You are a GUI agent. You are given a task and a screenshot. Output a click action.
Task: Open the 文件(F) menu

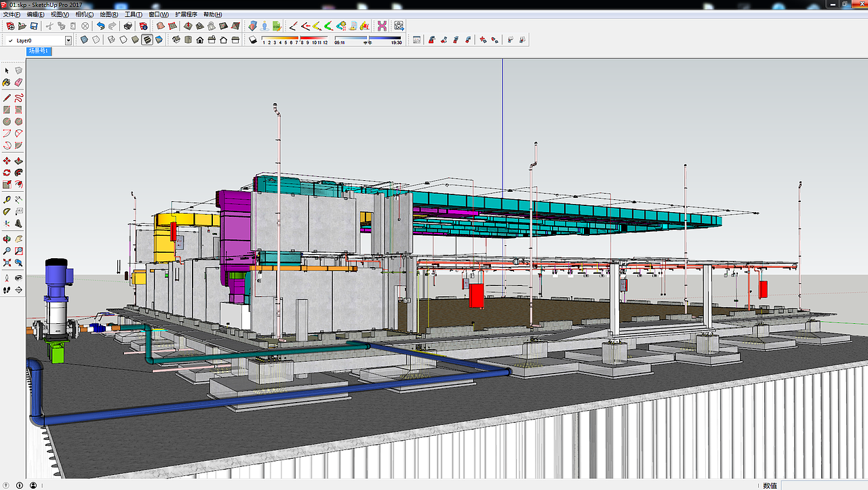pos(12,14)
